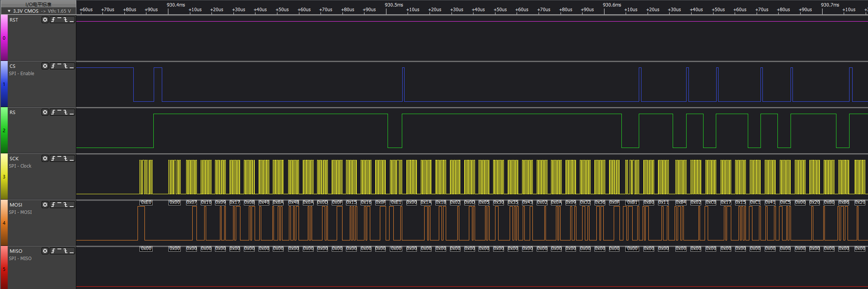
Task: Click the decoded MOSI byte 0xB6
Action: click(x=844, y=202)
